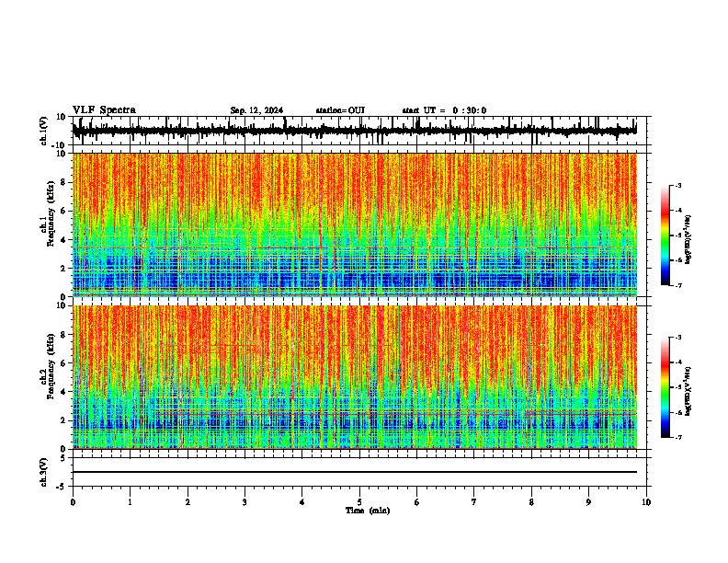
Task: Click the '4' kHz tick of ch.2 spectrogram
Action: click(x=64, y=392)
